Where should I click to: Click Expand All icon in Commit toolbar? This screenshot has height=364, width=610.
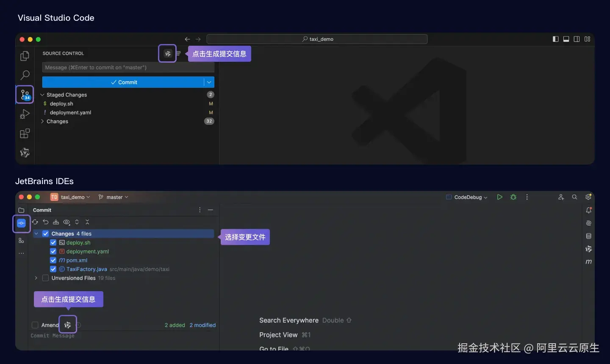(77, 222)
